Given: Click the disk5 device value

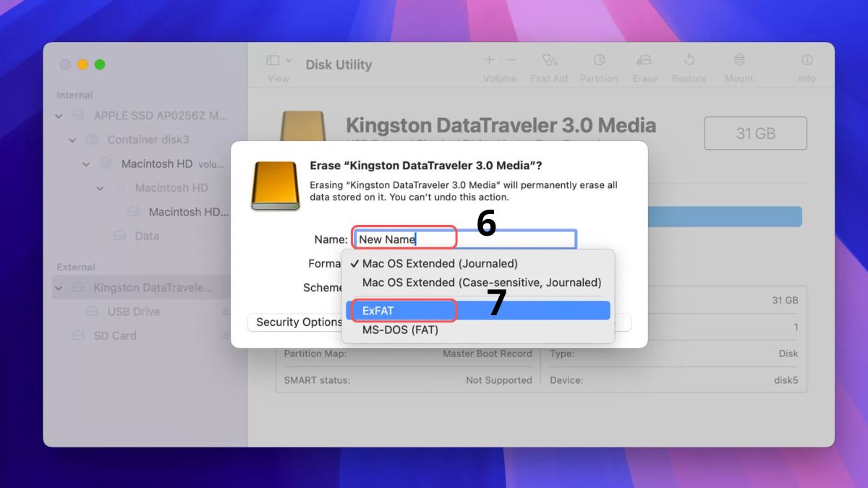Looking at the screenshot, I should click(x=786, y=380).
